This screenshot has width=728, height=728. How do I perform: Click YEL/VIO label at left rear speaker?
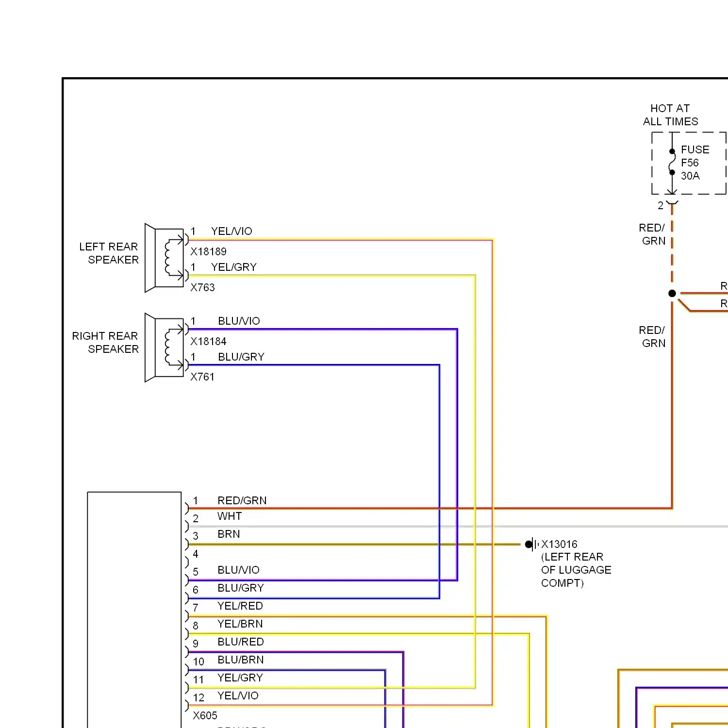tap(232, 231)
